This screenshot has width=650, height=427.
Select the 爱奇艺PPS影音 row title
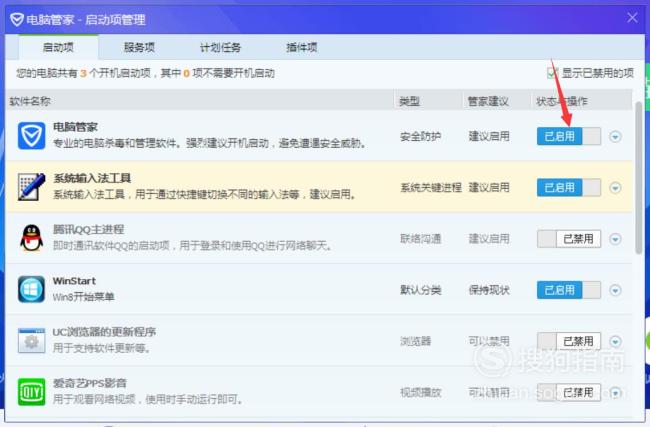point(90,383)
